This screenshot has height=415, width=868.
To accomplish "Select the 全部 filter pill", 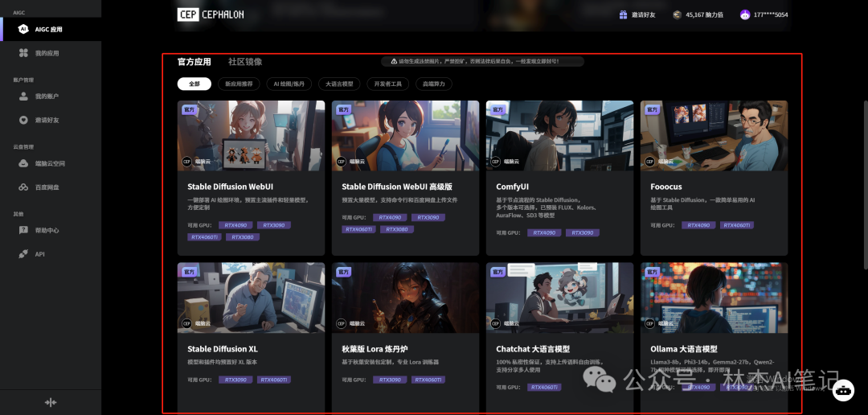I will (x=194, y=84).
